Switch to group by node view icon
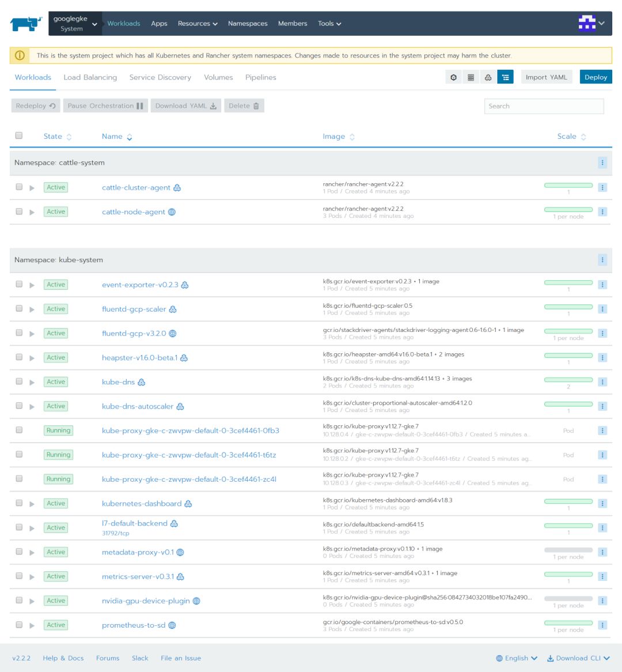The width and height of the screenshot is (622, 672). [488, 77]
